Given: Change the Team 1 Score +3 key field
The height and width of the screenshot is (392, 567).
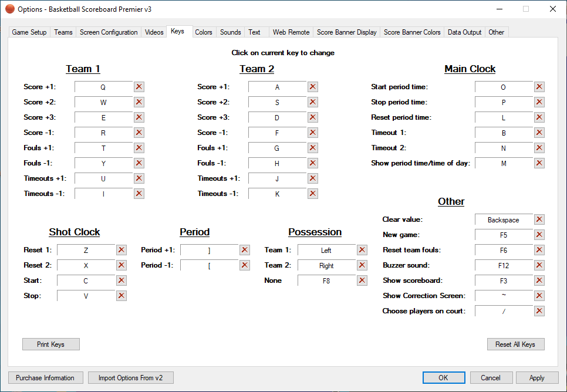Looking at the screenshot, I should (103, 117).
